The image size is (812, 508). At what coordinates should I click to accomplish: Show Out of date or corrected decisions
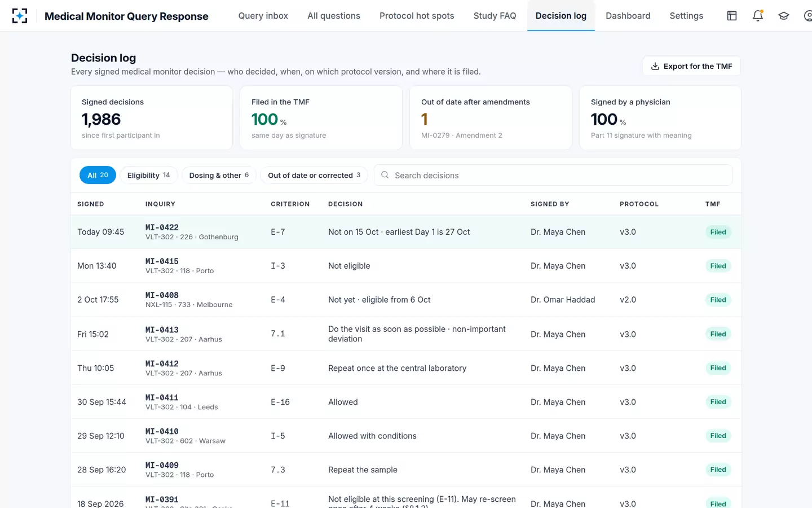coord(314,175)
